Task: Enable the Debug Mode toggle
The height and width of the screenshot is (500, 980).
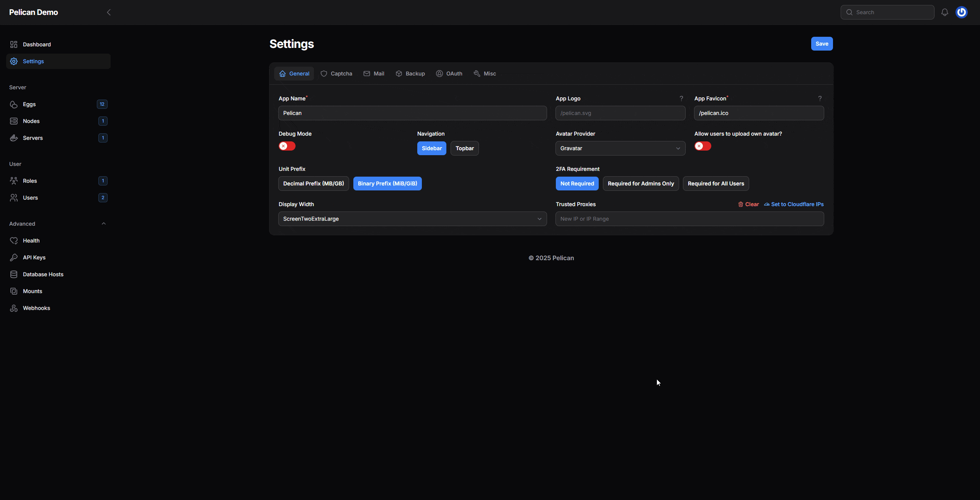Action: pyautogui.click(x=287, y=146)
